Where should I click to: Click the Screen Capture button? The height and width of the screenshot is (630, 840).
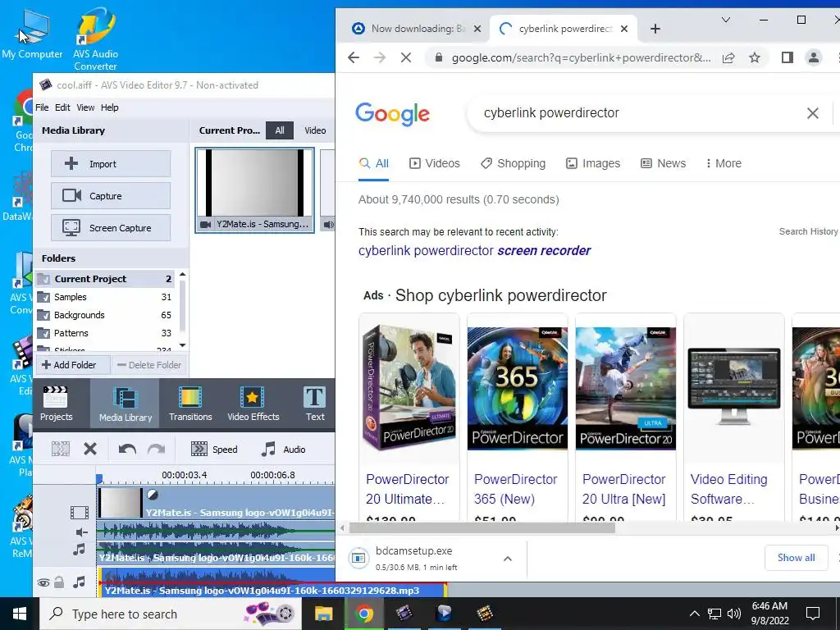coord(111,228)
